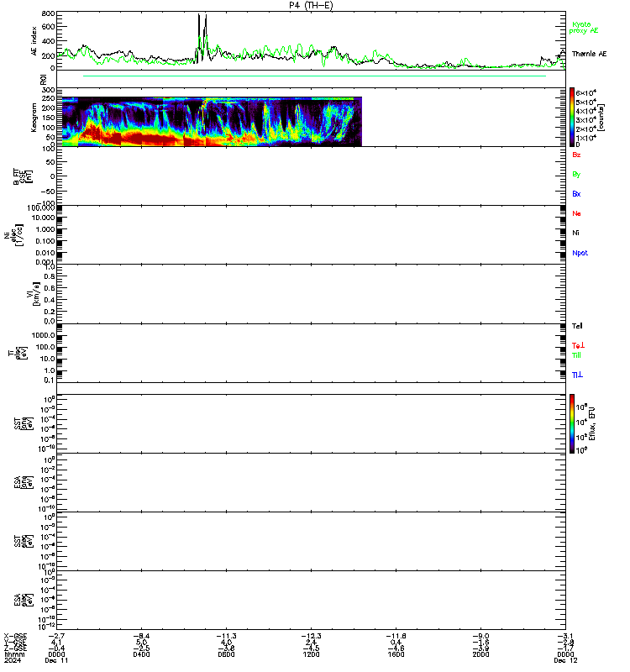Image resolution: width=630 pixels, height=672 pixels.
Task: Click the green By legend entry
Action: coord(576,175)
